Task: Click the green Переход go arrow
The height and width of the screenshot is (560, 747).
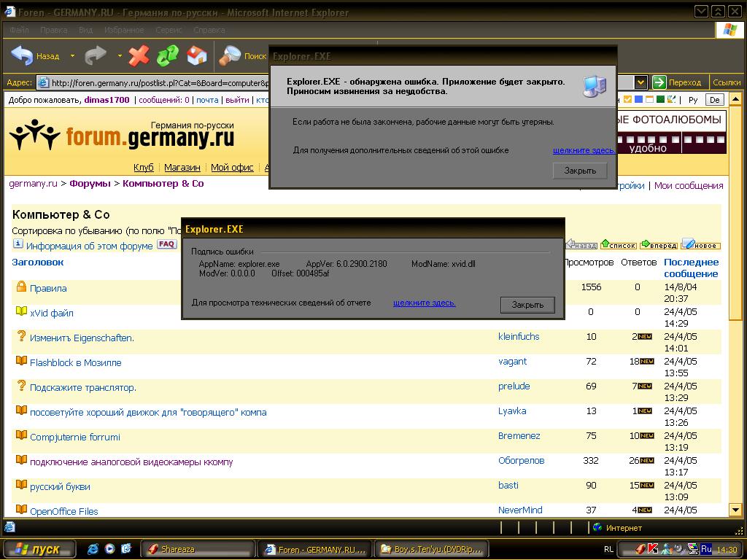Action: point(659,82)
